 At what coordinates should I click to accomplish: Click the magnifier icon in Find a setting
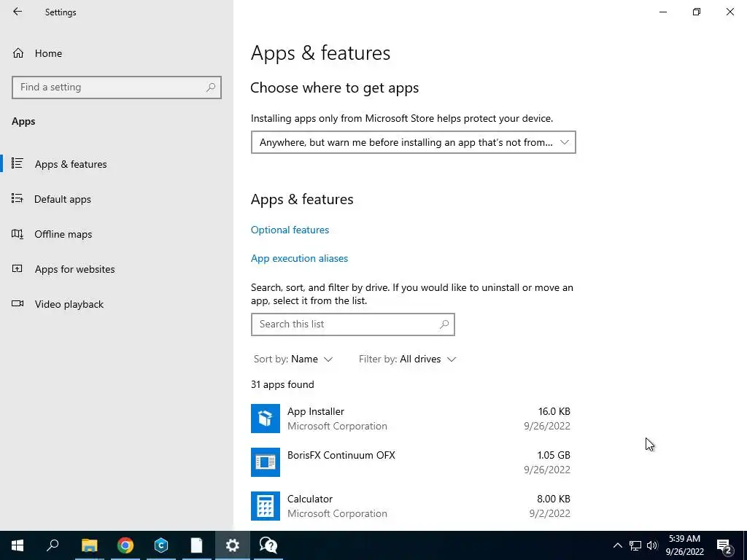point(211,87)
